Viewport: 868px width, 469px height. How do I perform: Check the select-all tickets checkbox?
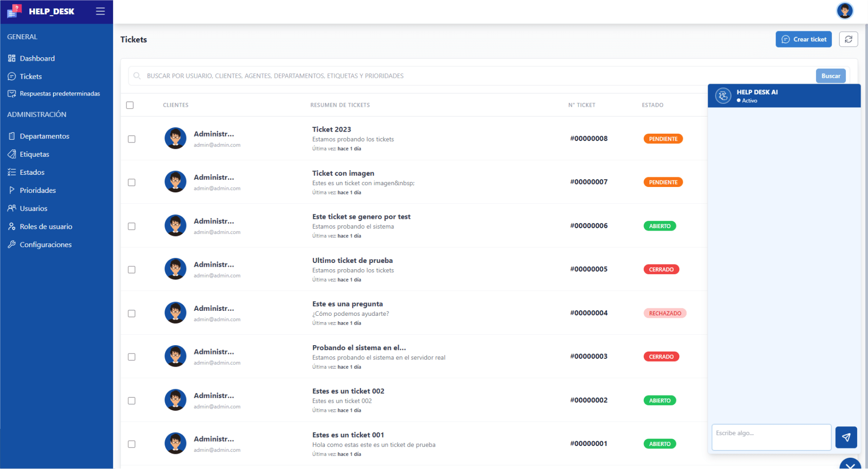pos(130,105)
